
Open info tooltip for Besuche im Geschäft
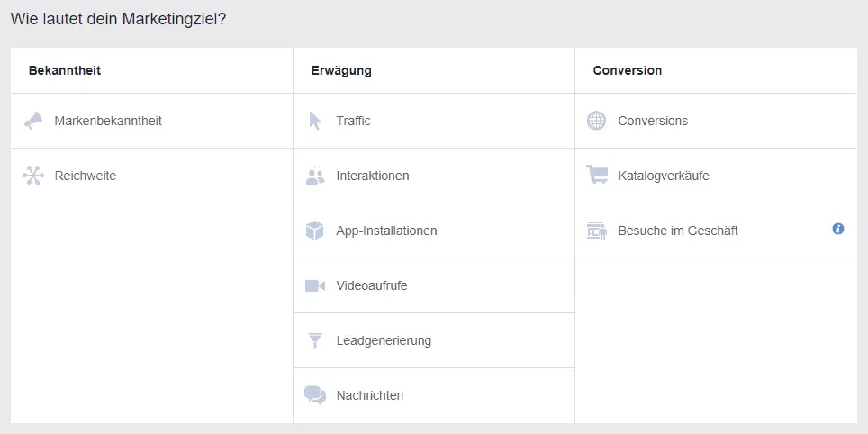point(838,229)
